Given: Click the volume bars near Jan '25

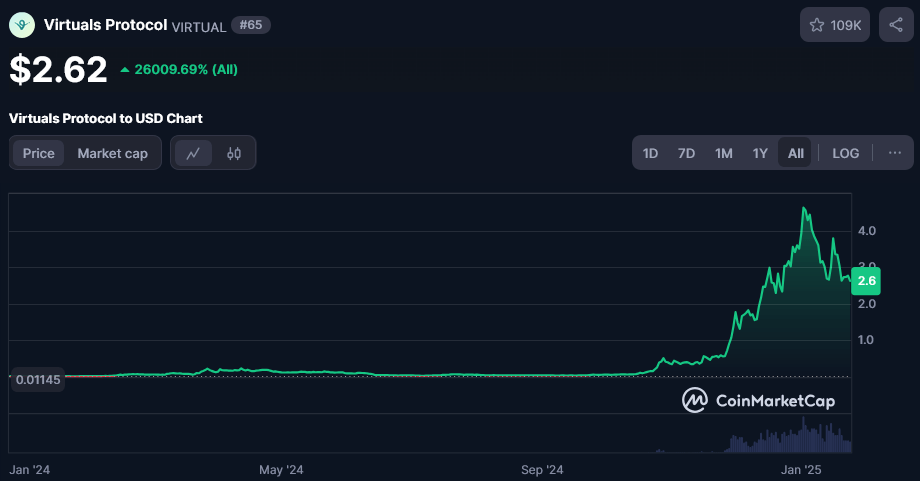Looking at the screenshot, I should pyautogui.click(x=800, y=436).
